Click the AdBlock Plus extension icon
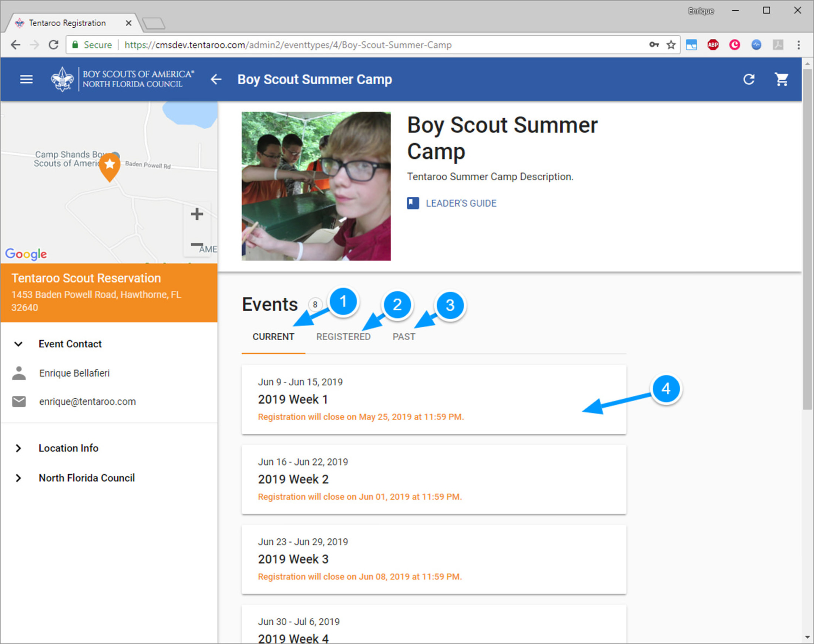The width and height of the screenshot is (814, 644). pyautogui.click(x=713, y=45)
